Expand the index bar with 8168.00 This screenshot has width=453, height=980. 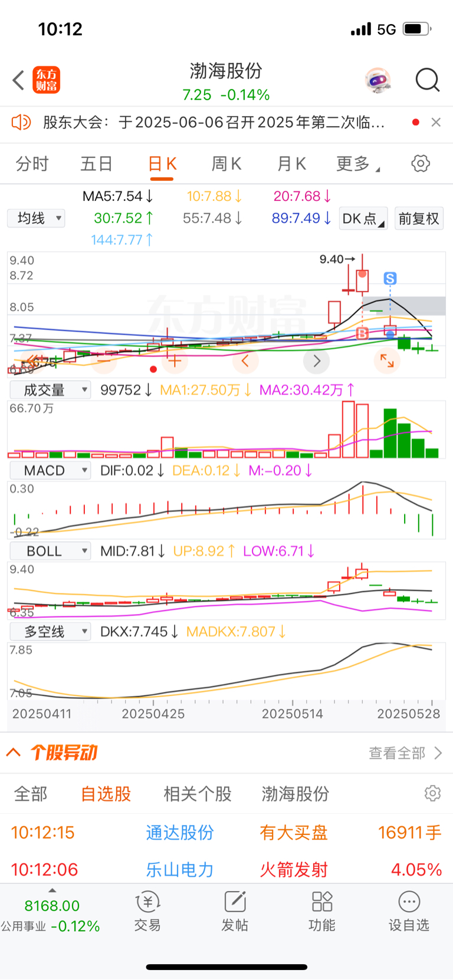pyautogui.click(x=52, y=890)
